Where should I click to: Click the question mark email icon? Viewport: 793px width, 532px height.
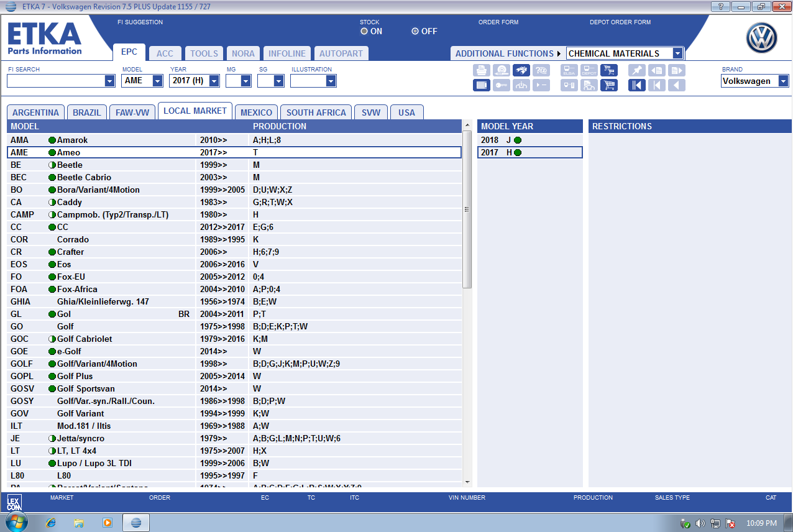[541, 70]
